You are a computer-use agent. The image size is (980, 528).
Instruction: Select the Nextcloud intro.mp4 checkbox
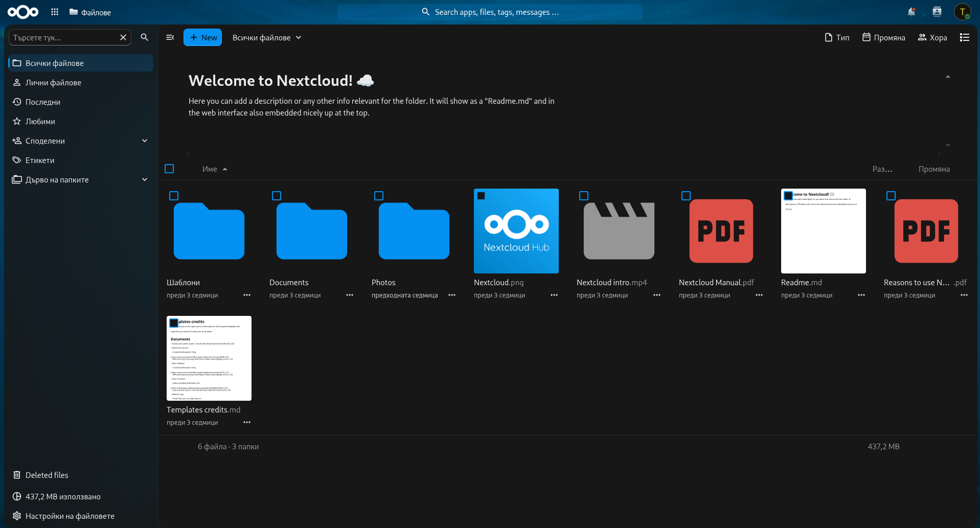pyautogui.click(x=584, y=196)
